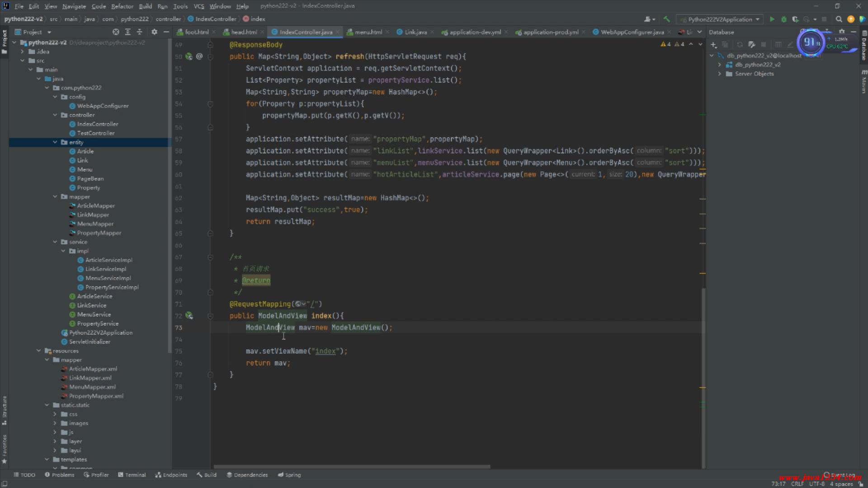
Task: Open the Terminal tool window button
Action: click(x=132, y=475)
